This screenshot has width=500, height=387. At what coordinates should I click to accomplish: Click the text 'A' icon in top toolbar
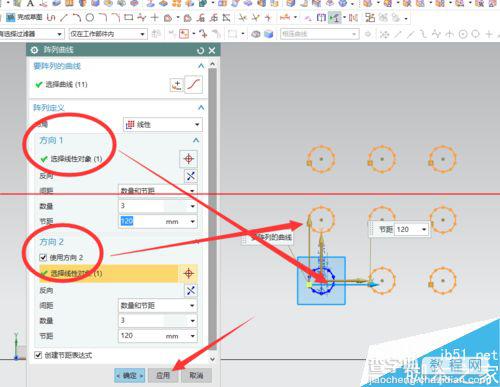click(30, 3)
